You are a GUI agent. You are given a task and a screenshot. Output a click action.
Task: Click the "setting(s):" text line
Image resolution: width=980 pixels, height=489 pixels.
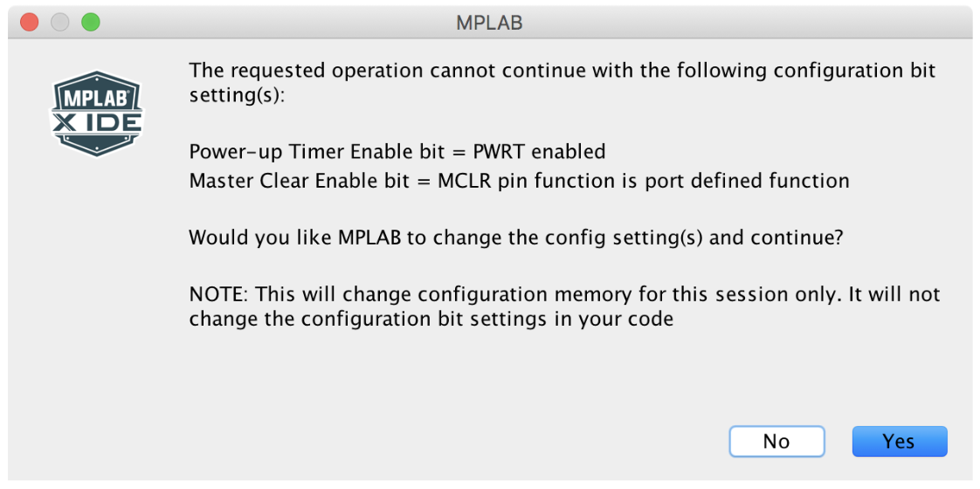click(x=236, y=98)
